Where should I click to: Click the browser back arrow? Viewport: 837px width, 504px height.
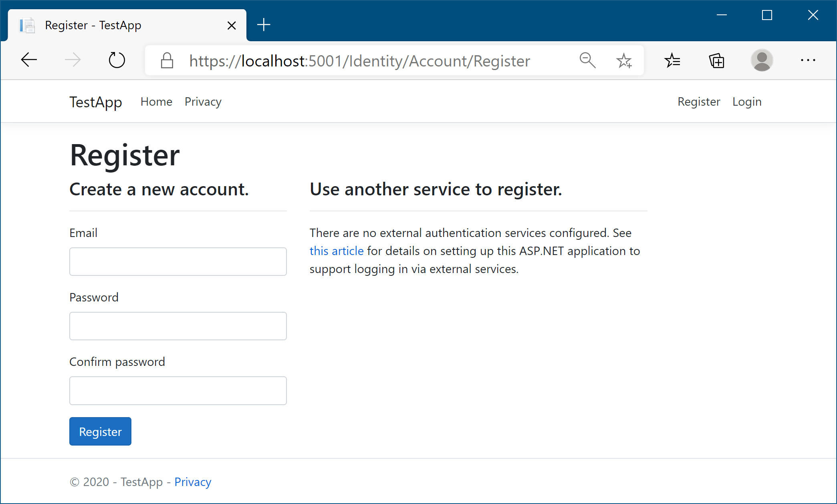(29, 60)
